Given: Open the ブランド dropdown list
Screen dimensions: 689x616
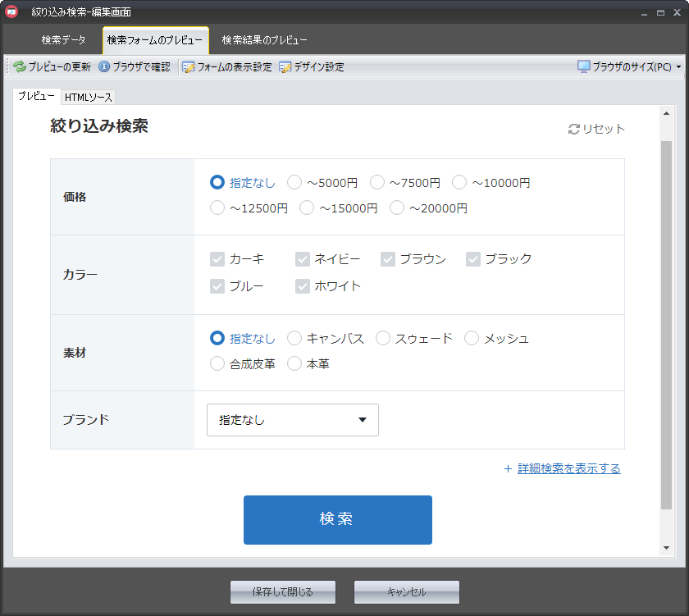Looking at the screenshot, I should point(293,420).
